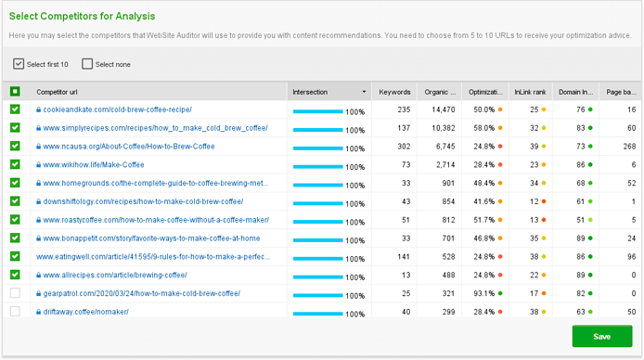Click the orange optimization dot in simplyrecipes.com row

[x=500, y=128]
